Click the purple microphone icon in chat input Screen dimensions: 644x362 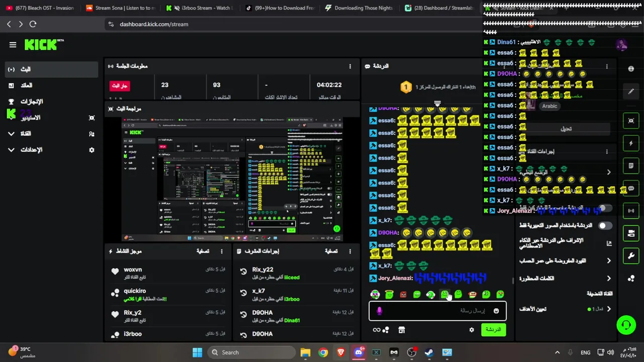click(379, 311)
